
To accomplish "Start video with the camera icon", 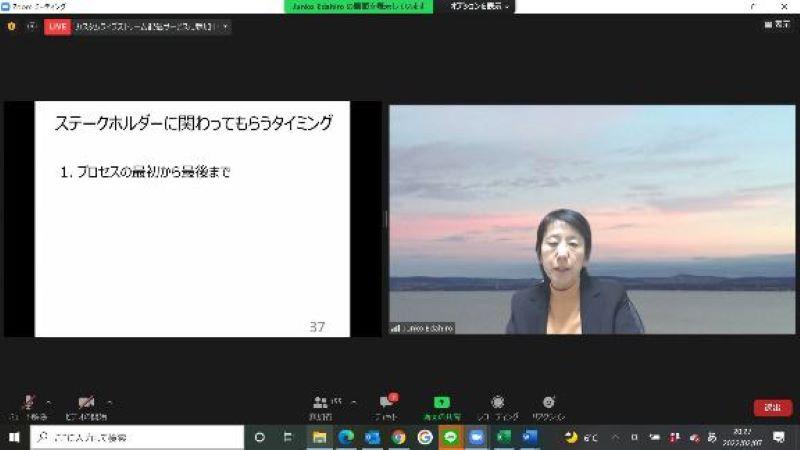I will click(87, 402).
